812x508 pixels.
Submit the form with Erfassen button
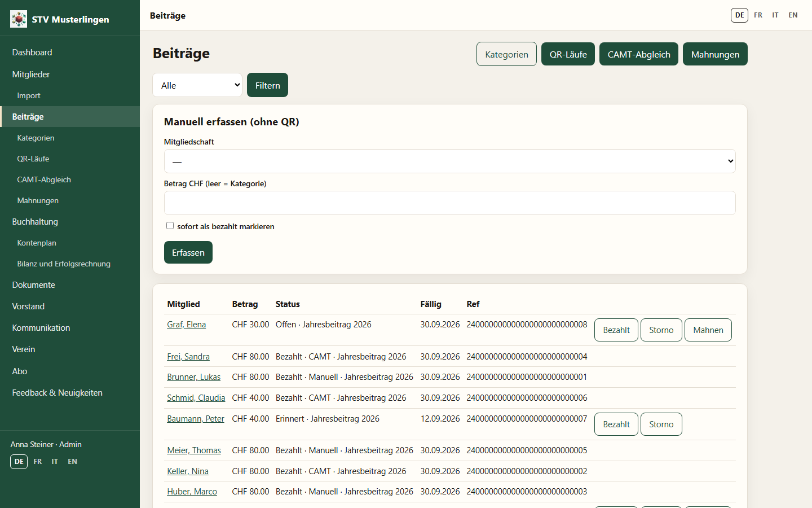coord(188,252)
